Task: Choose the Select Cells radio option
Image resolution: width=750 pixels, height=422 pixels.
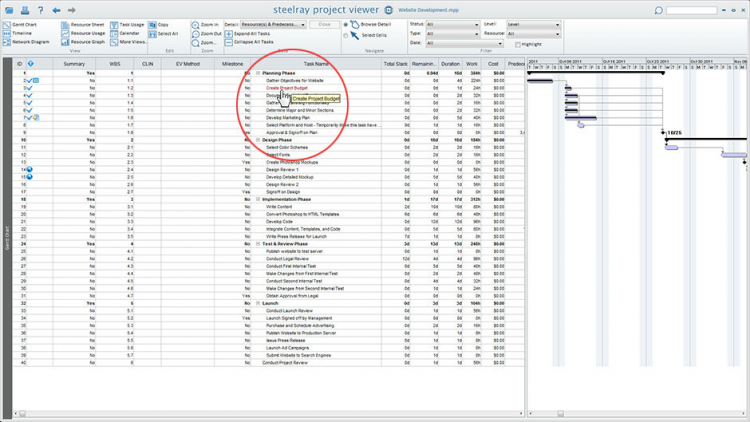Action: point(347,35)
